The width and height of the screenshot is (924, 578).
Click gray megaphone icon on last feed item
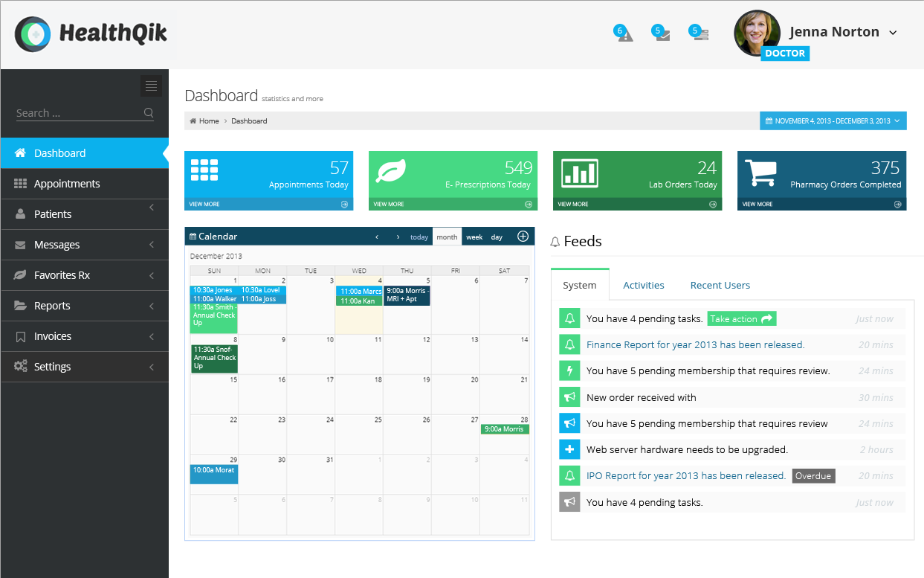pos(569,502)
